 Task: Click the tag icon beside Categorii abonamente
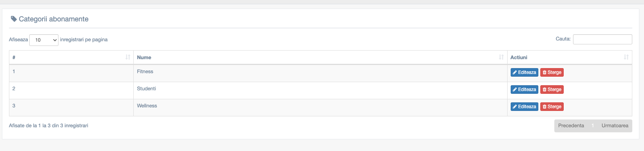tap(14, 19)
